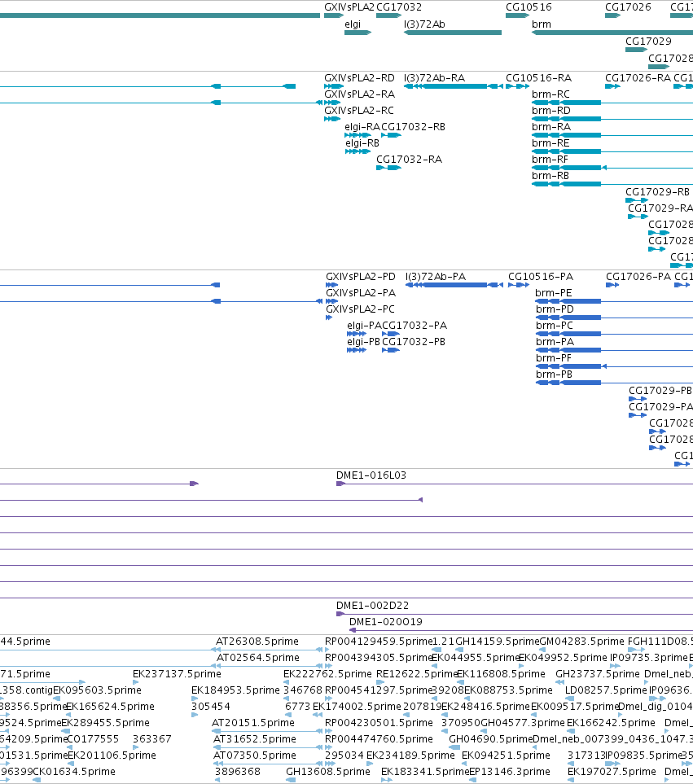The height and width of the screenshot is (784, 693).
Task: Select the brm-RD transcript
Action: (551, 111)
